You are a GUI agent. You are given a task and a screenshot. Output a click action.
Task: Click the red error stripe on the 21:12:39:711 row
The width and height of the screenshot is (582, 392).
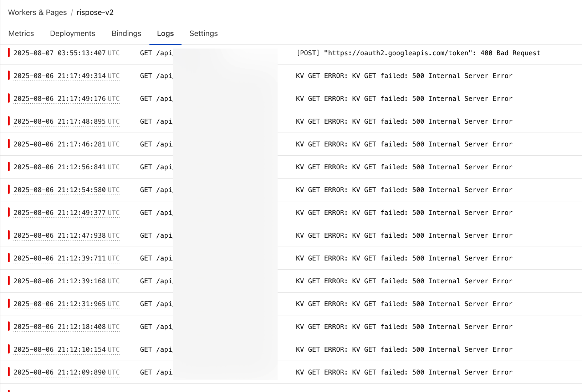tap(9, 258)
